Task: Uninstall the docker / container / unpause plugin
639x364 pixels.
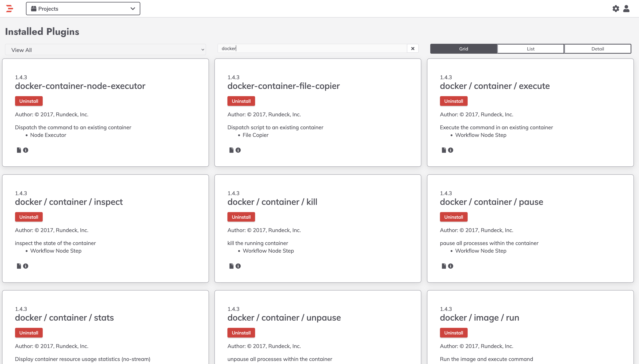Action: tap(241, 333)
